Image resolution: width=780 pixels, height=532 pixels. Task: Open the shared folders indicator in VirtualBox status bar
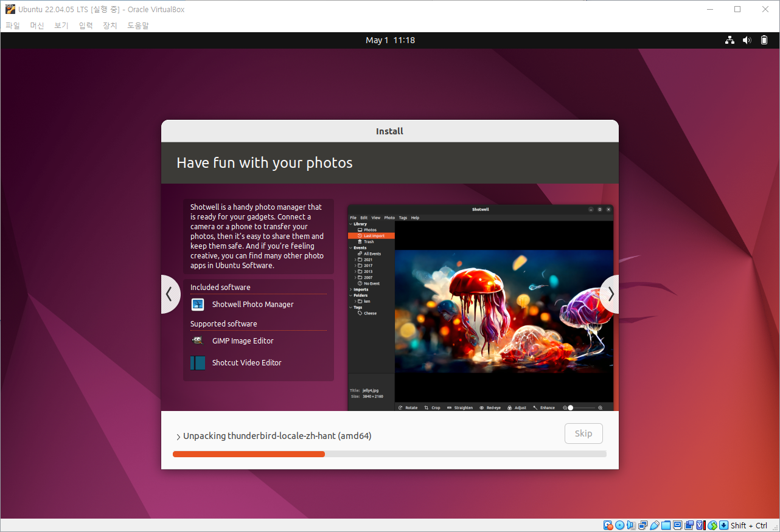[666, 525]
